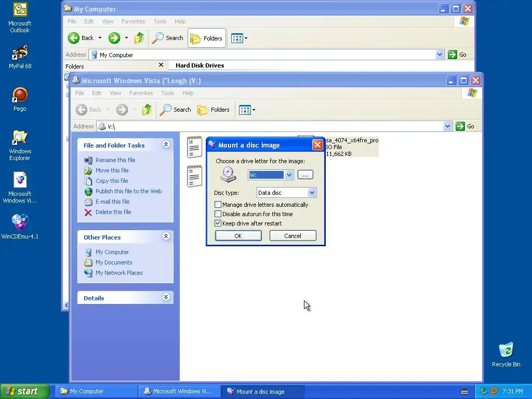The image size is (532, 399).
Task: Click Cancel in Mount a disc image
Action: click(292, 236)
